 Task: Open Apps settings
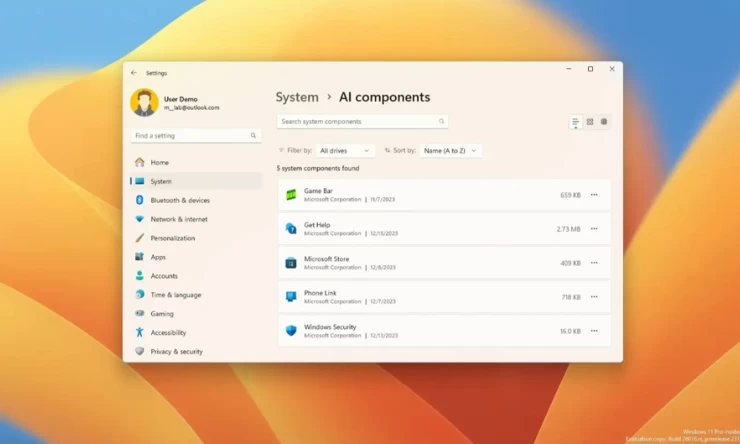pos(196,257)
